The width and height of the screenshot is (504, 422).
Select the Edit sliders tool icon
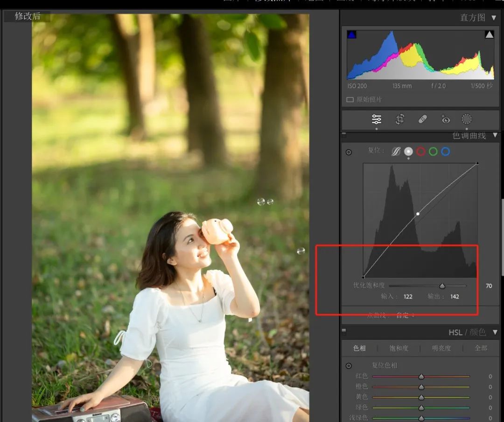[377, 119]
